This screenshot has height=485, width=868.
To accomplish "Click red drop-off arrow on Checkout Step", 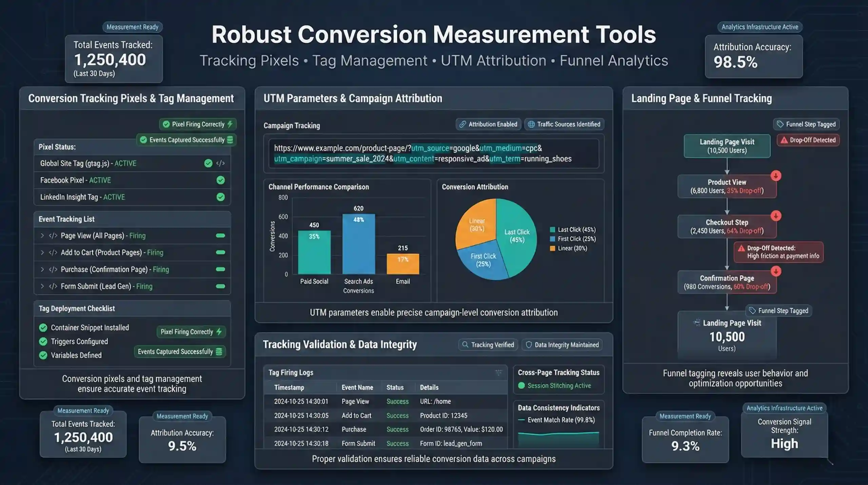I will click(x=776, y=216).
